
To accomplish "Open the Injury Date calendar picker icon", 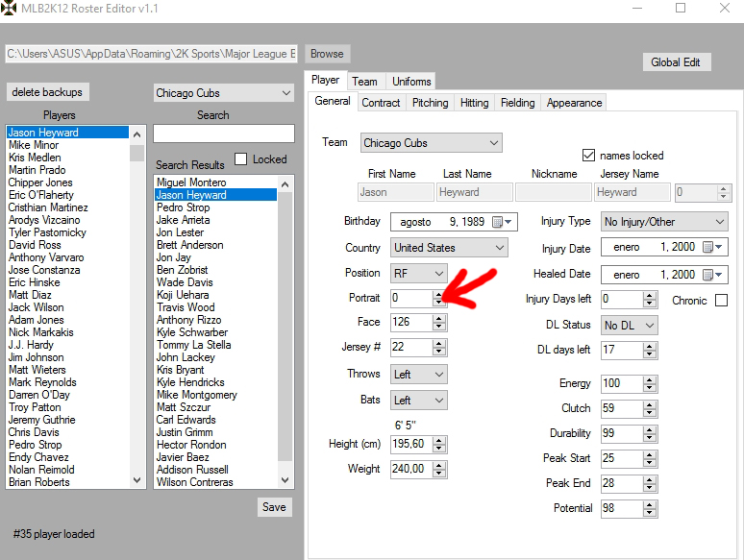I will (x=711, y=247).
